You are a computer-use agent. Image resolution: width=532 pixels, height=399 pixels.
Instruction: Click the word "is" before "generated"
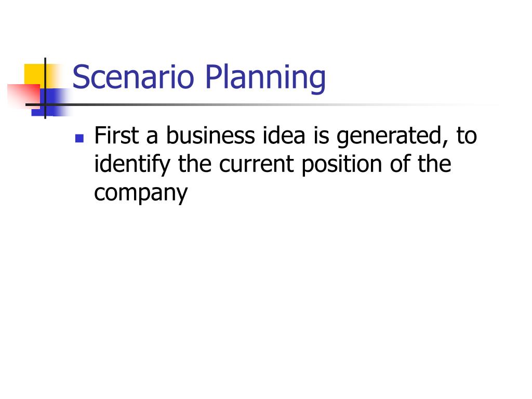pyautogui.click(x=321, y=136)
